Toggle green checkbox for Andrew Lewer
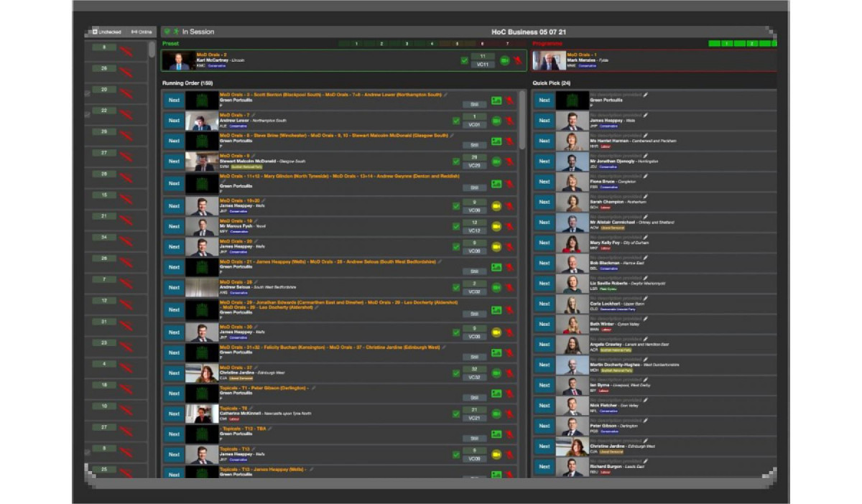 pos(455,121)
